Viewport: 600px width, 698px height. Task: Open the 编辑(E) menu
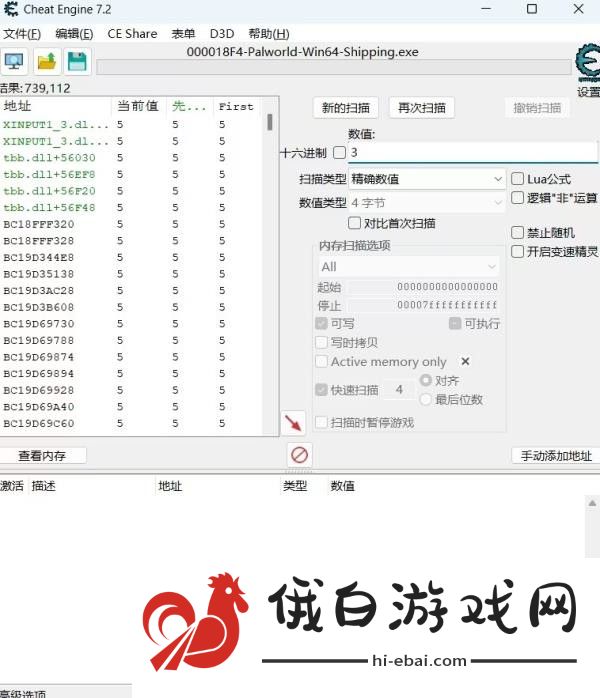coord(74,34)
